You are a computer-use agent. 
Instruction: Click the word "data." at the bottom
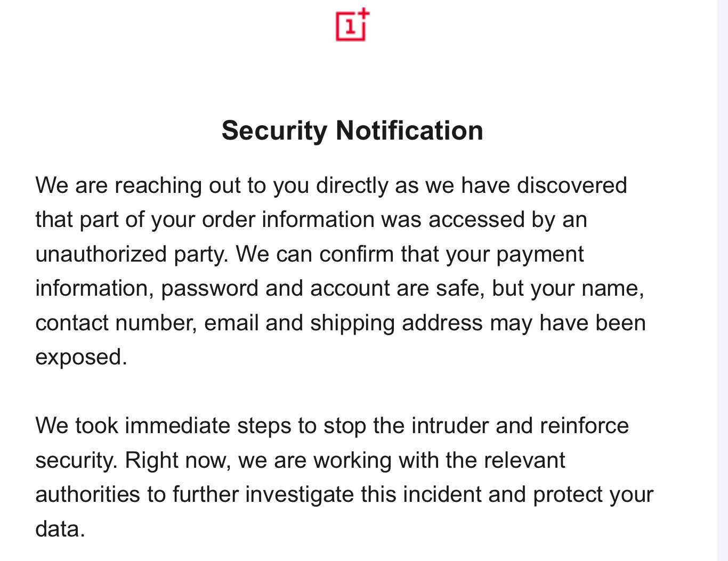pos(60,529)
